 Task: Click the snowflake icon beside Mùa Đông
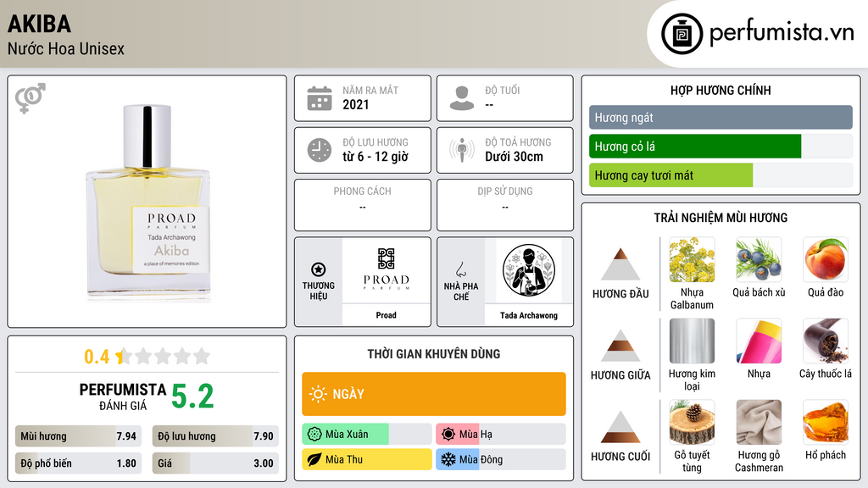pyautogui.click(x=448, y=459)
